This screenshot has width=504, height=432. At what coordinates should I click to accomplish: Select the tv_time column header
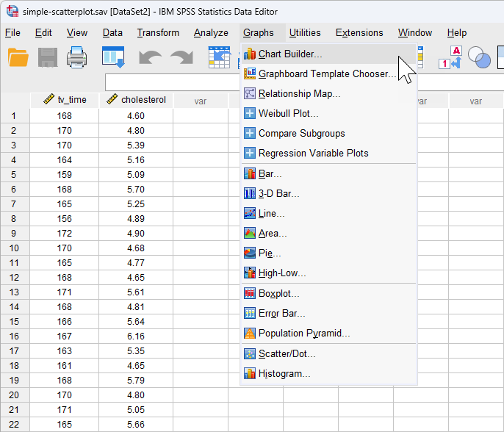click(65, 100)
